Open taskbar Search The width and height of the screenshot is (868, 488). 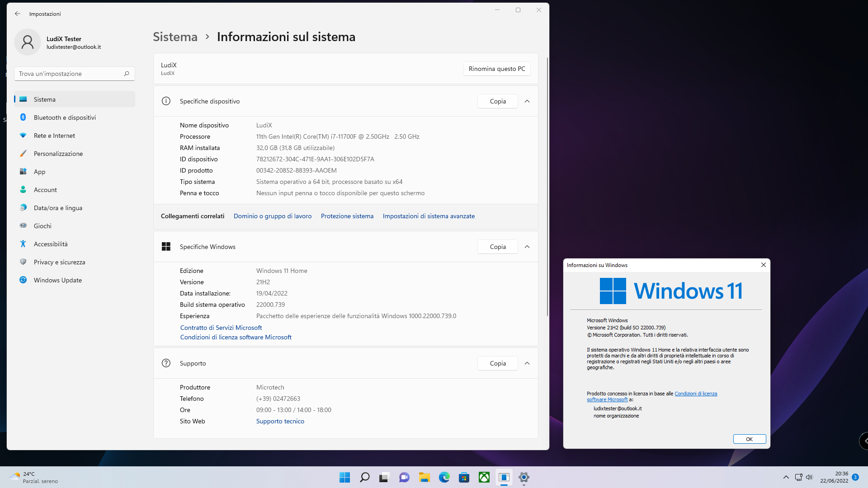pyautogui.click(x=364, y=477)
